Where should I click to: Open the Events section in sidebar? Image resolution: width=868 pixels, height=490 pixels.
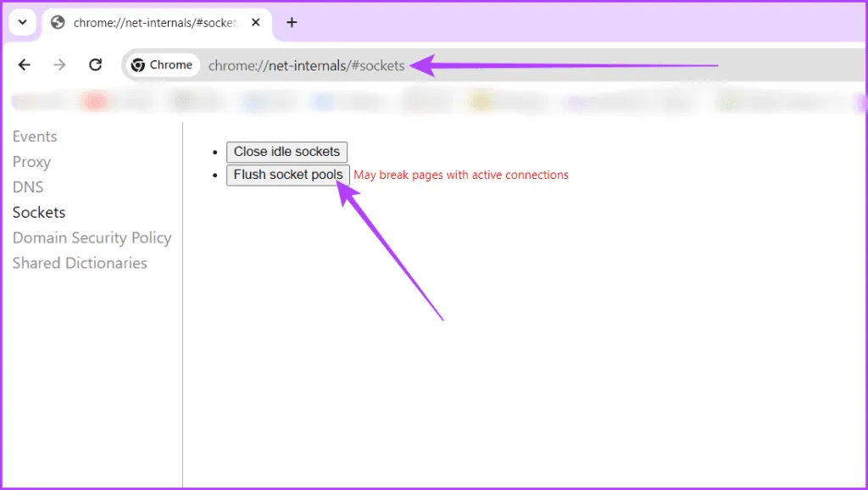[x=35, y=136]
